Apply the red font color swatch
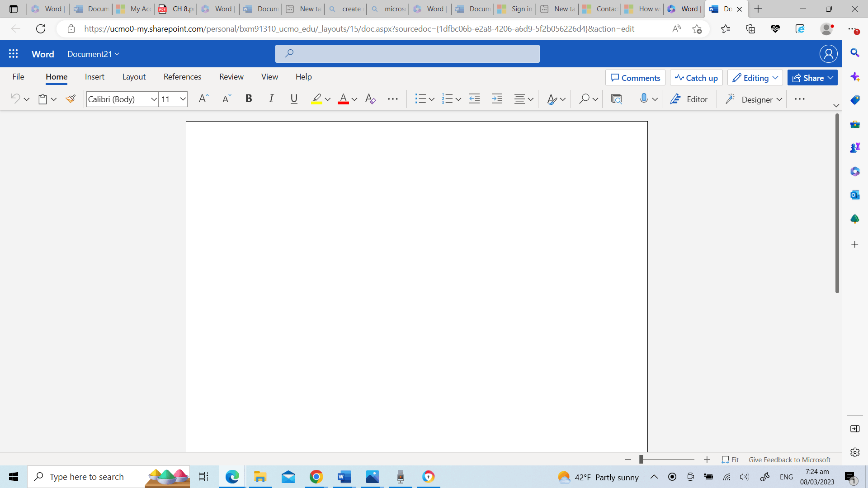The height and width of the screenshot is (488, 868). 343,99
